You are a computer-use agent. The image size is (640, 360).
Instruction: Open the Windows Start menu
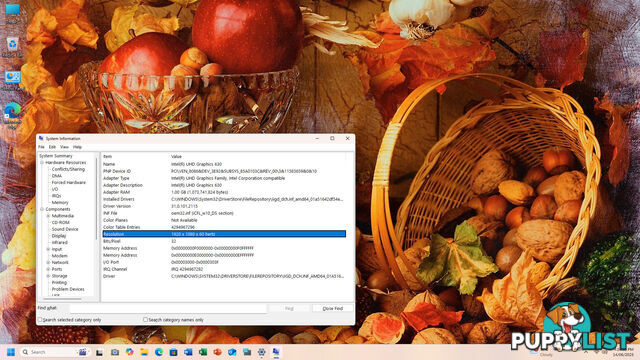click(11, 352)
